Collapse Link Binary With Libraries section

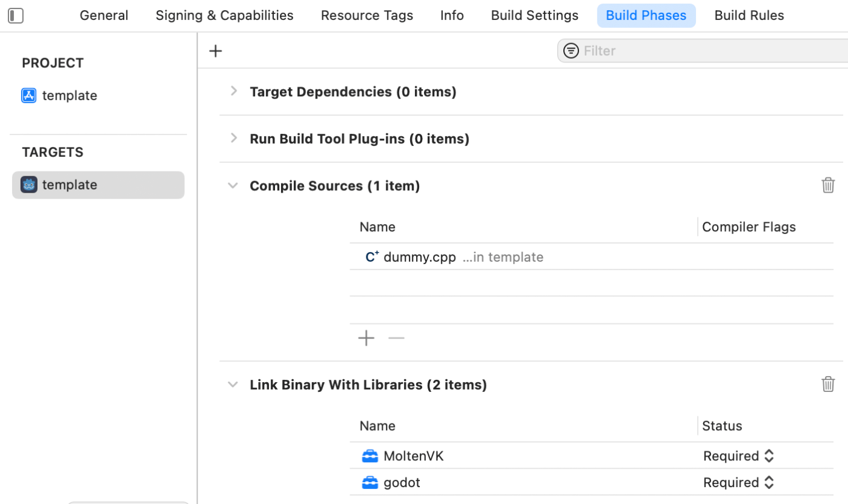coord(233,384)
